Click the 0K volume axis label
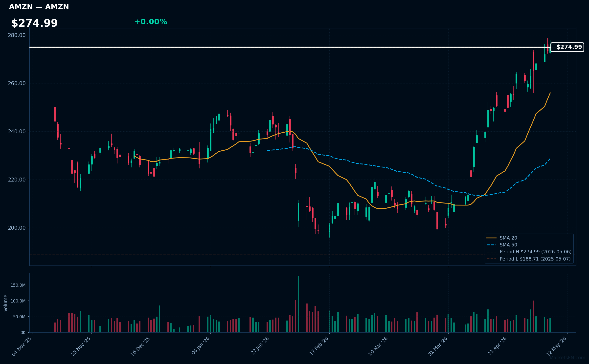589x364 pixels. 23,333
